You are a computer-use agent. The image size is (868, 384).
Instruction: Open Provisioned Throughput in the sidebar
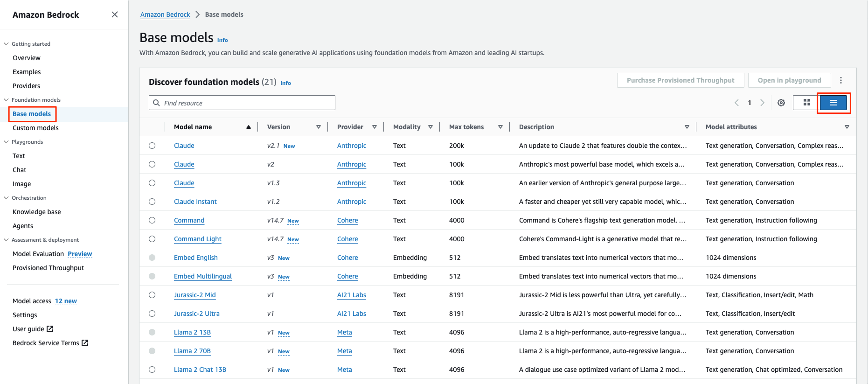point(49,268)
